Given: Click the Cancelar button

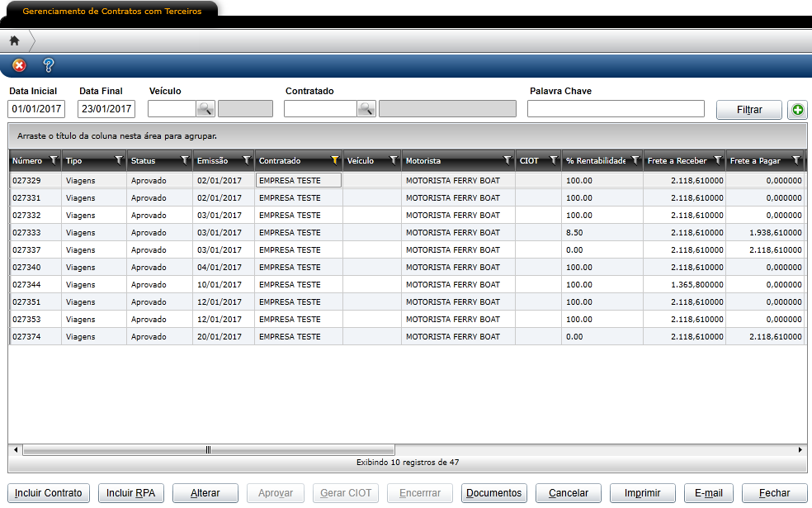Looking at the screenshot, I should click(x=569, y=493).
